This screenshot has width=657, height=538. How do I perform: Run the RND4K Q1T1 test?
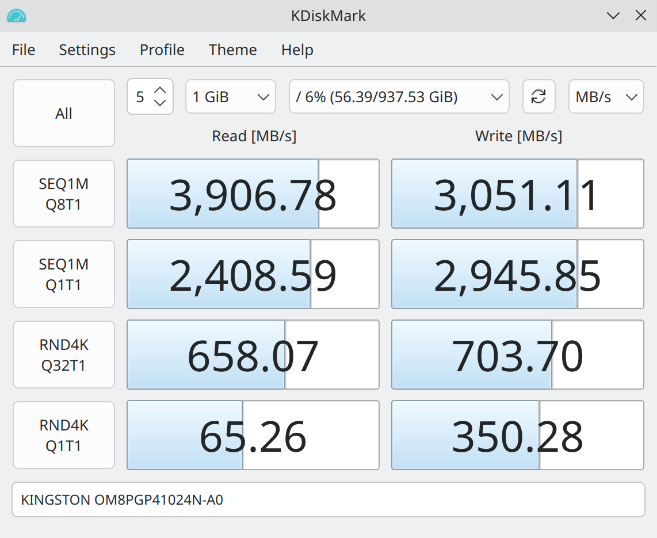coord(64,434)
